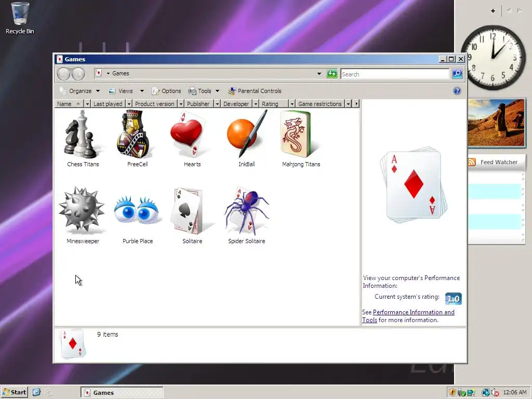Click the Internet Explorer quick launch icon
This screenshot has width=532, height=399.
click(36, 392)
